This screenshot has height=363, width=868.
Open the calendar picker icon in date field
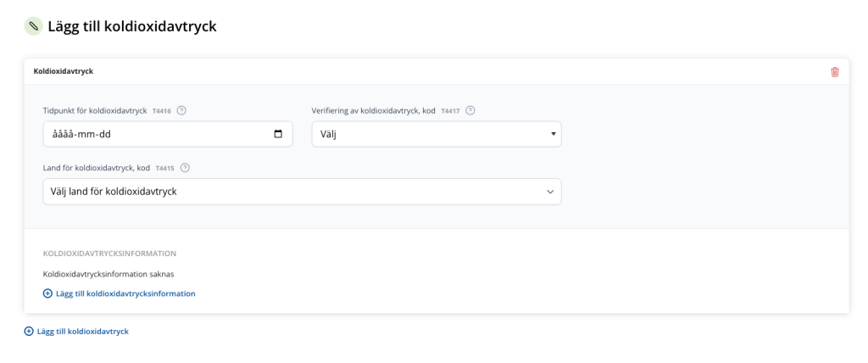tap(278, 133)
